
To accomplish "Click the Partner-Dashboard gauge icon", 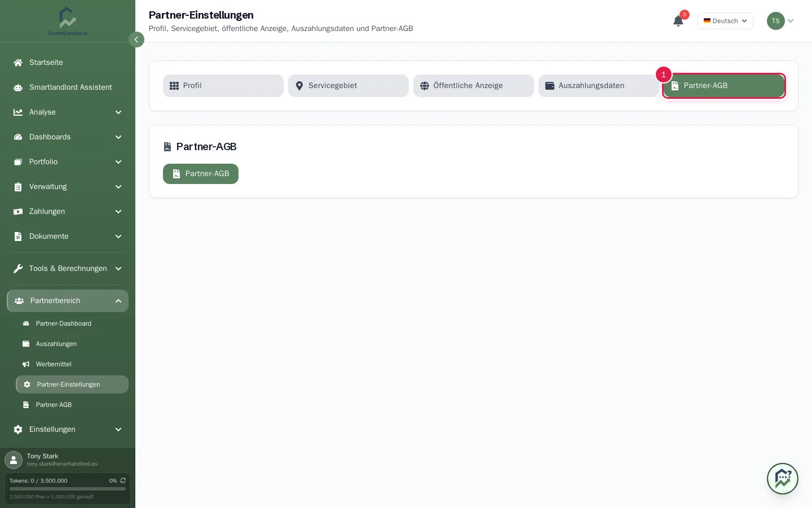I will click(x=26, y=323).
